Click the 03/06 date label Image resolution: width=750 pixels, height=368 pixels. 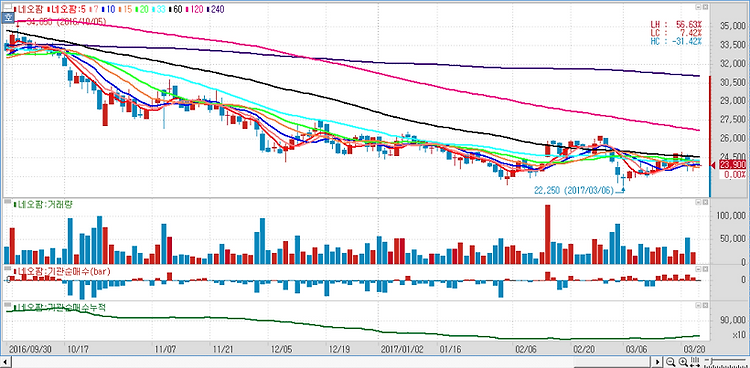637,348
